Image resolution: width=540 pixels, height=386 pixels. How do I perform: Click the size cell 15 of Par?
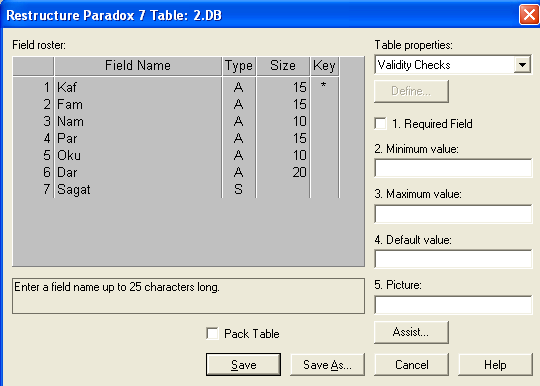283,138
